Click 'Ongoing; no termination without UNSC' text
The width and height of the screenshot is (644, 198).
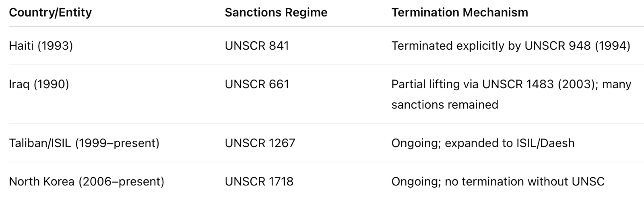(497, 181)
